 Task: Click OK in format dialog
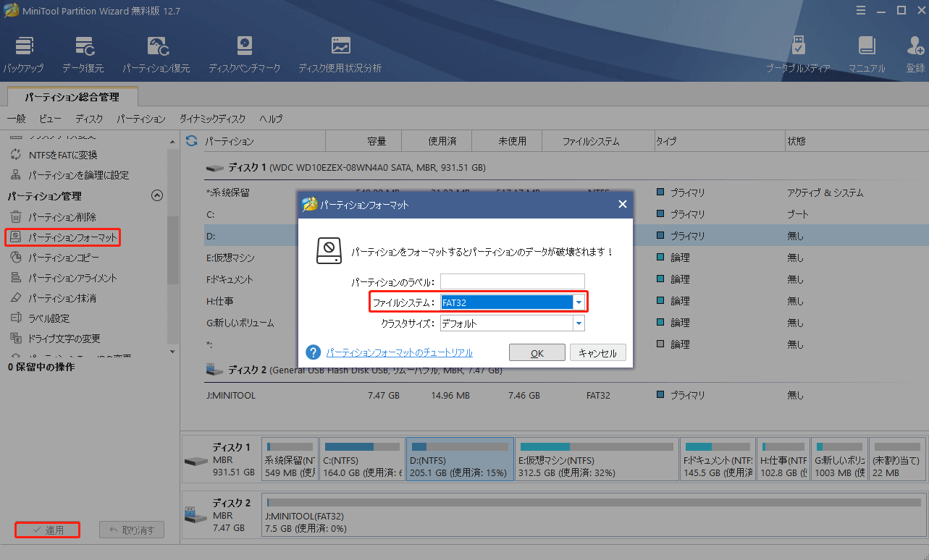tap(537, 353)
